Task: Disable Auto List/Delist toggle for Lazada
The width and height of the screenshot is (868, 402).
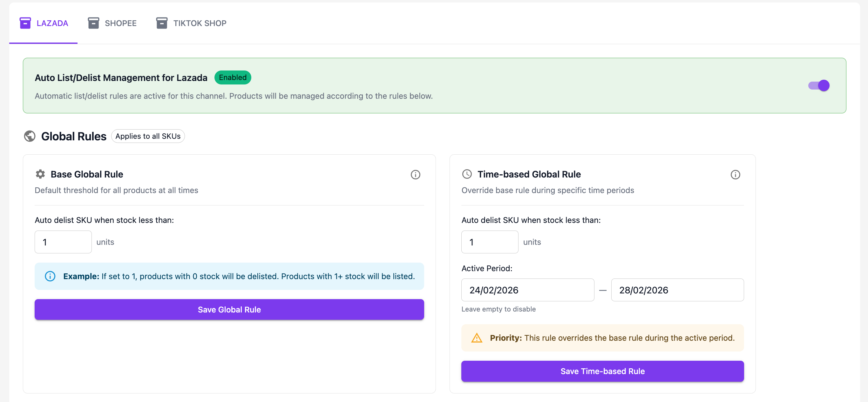Action: (818, 85)
